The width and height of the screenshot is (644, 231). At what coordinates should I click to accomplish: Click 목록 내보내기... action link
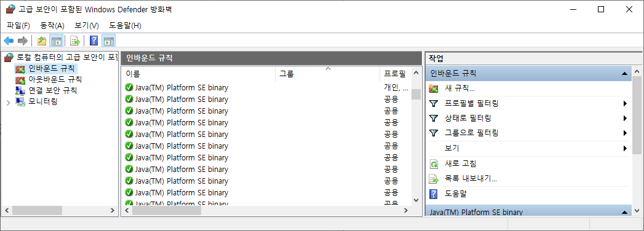pos(471,179)
